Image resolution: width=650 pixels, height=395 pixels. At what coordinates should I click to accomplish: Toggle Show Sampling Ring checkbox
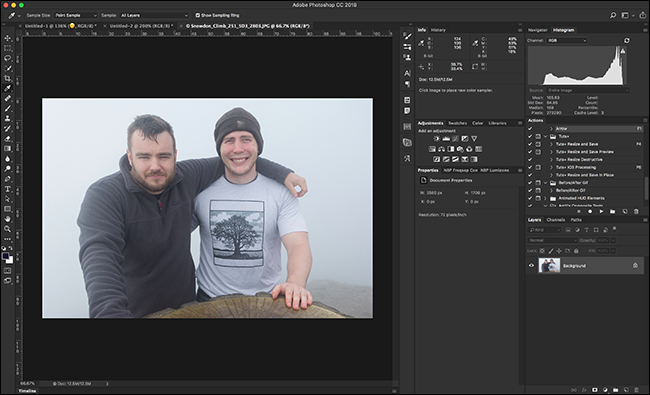tap(197, 15)
